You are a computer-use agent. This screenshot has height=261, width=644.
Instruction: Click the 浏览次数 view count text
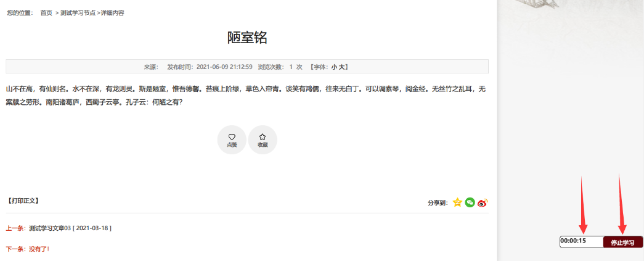coord(280,67)
